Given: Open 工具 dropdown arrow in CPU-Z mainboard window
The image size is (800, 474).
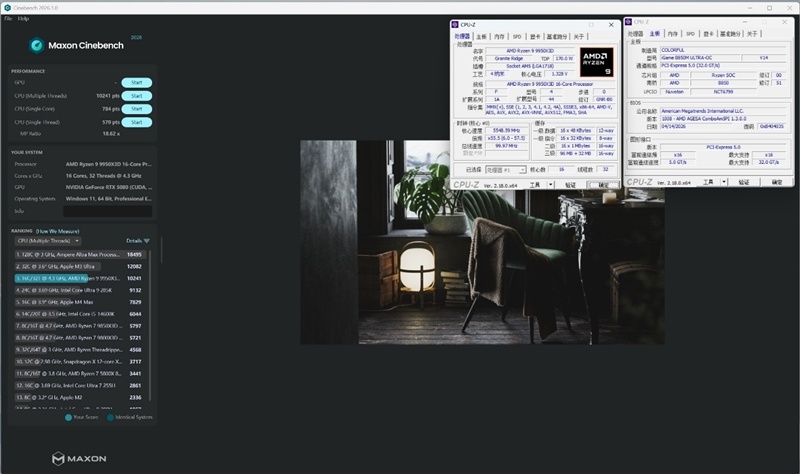Looking at the screenshot, I should (x=723, y=182).
